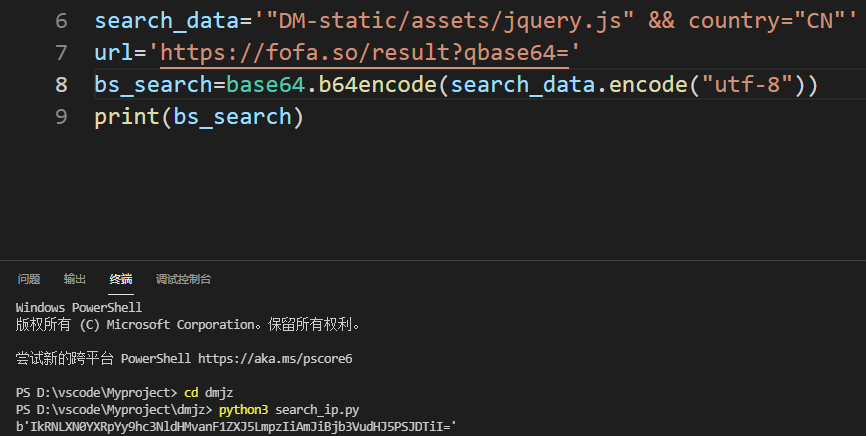Click the cd dmjz terminal command
This screenshot has height=436, width=866.
pos(208,393)
